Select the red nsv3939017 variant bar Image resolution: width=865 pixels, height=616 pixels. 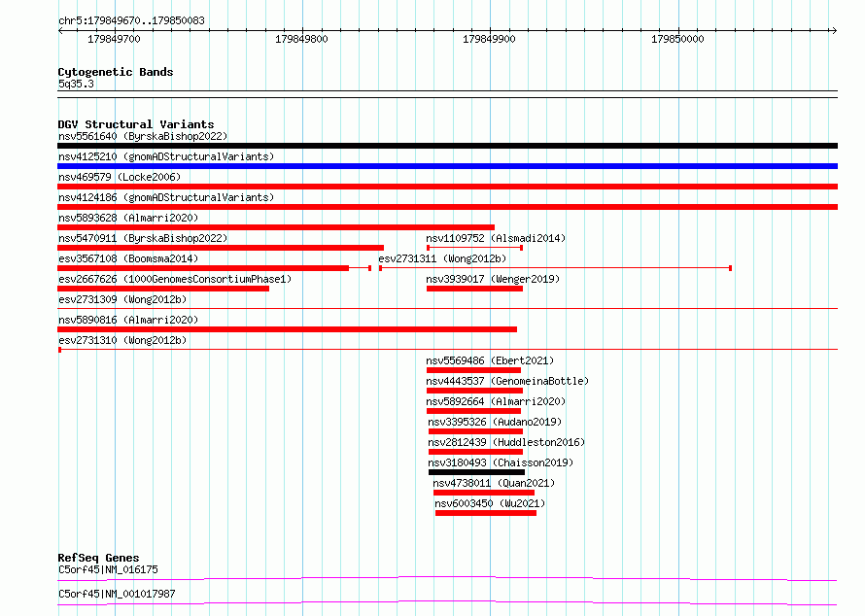(x=475, y=289)
